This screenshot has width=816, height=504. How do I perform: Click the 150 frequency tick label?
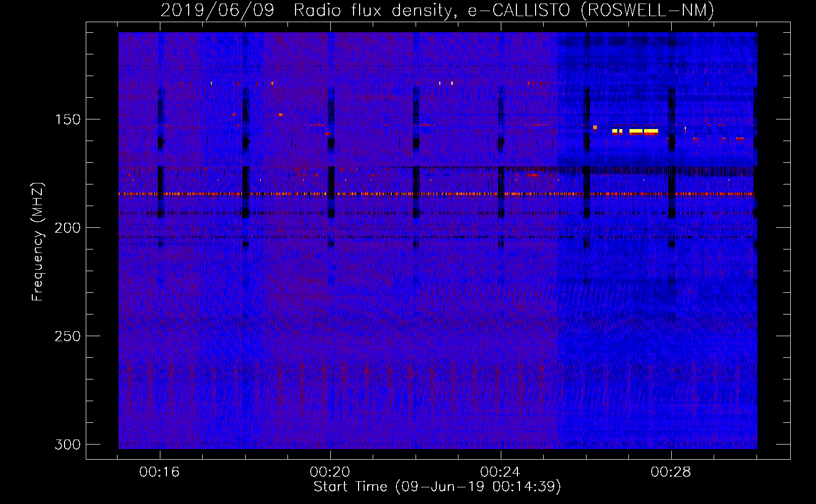point(68,119)
